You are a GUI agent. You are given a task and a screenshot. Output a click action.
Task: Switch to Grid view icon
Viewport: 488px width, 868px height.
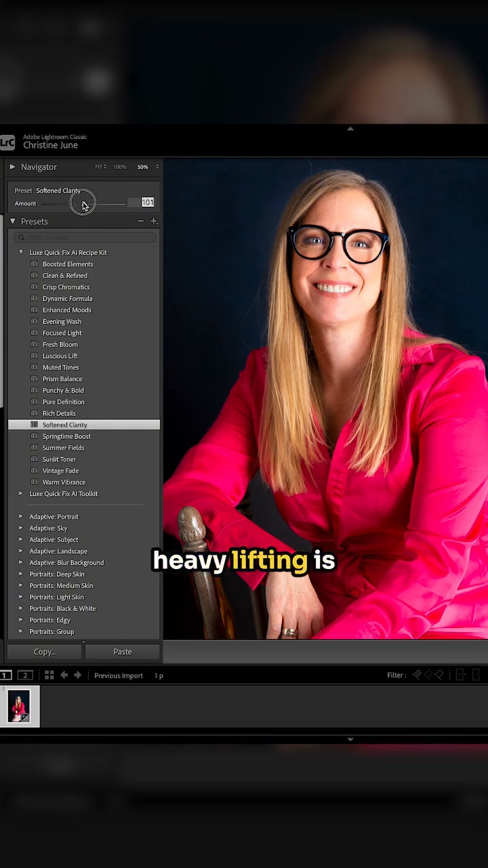point(49,675)
